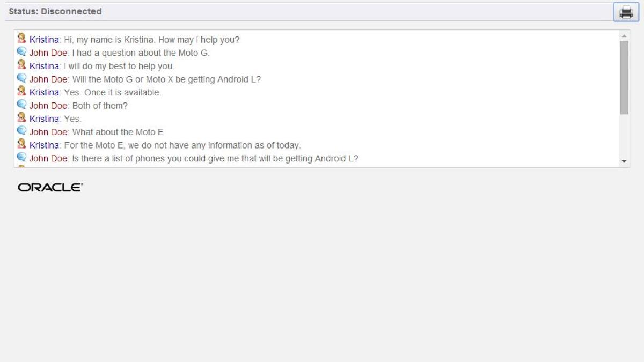The height and width of the screenshot is (362, 644).
Task: Click chat bubble beside 'What about the Moto E'
Action: point(21,131)
